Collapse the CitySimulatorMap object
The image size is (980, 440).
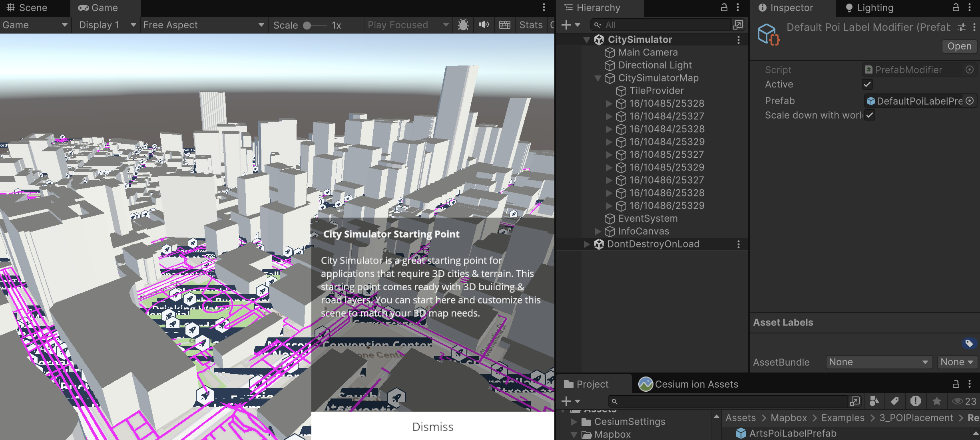coord(598,78)
